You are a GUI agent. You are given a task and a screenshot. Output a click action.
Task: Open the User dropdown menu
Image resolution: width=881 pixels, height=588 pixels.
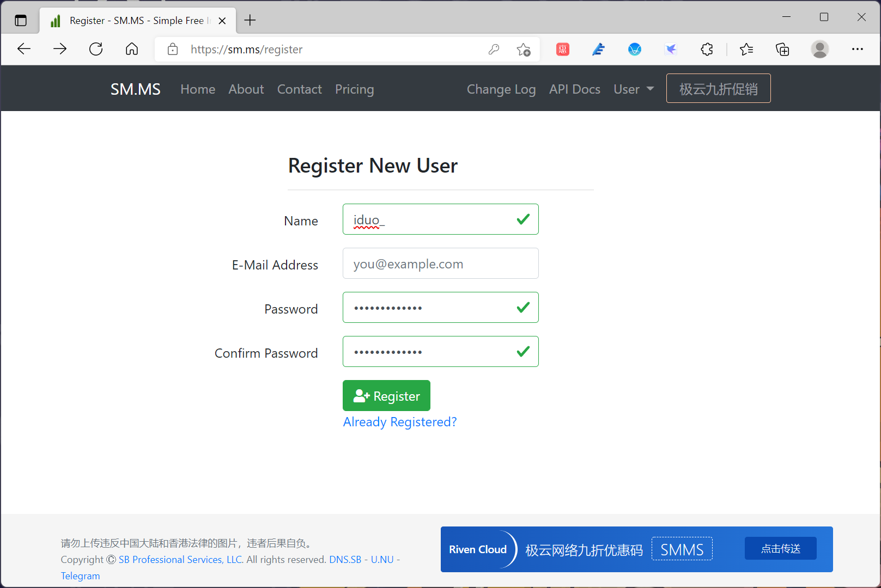633,89
